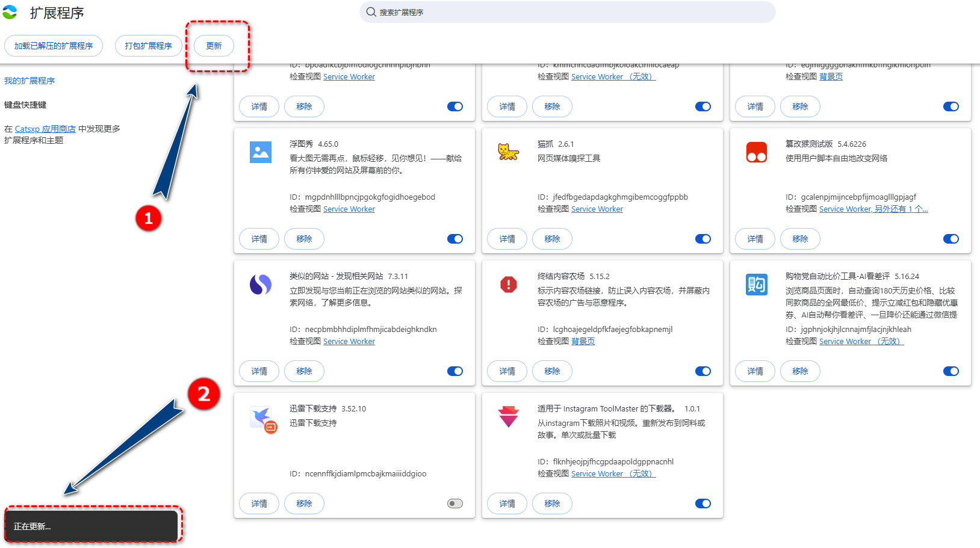Open 详情 for 浮图秀

259,239
